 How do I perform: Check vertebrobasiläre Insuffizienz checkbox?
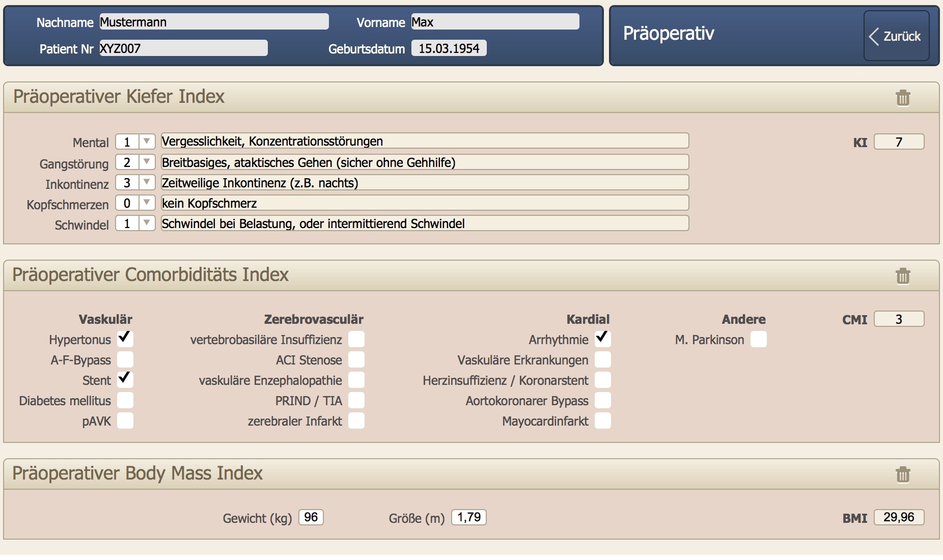point(356,339)
